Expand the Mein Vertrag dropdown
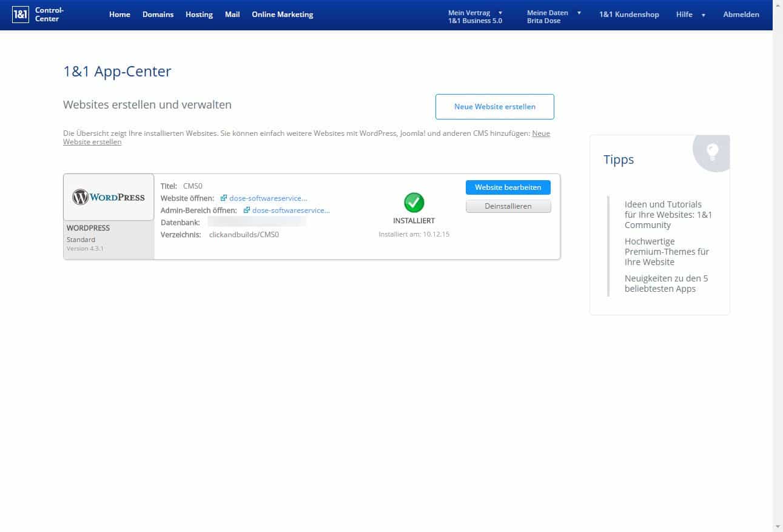Screen dimensions: 783x532 [x=500, y=13]
